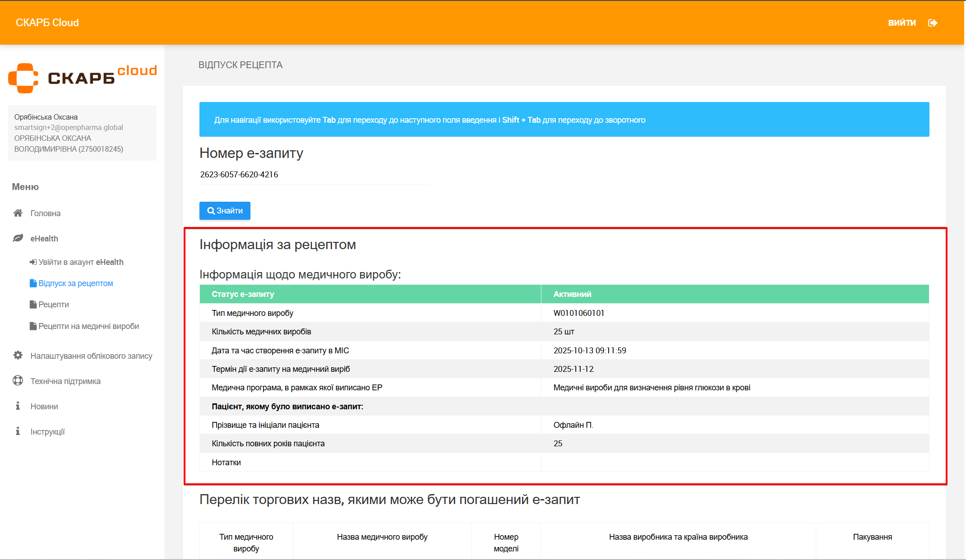Image resolution: width=966 pixels, height=560 pixels.
Task: Click the eHealth leaf icon
Action: pyautogui.click(x=18, y=238)
